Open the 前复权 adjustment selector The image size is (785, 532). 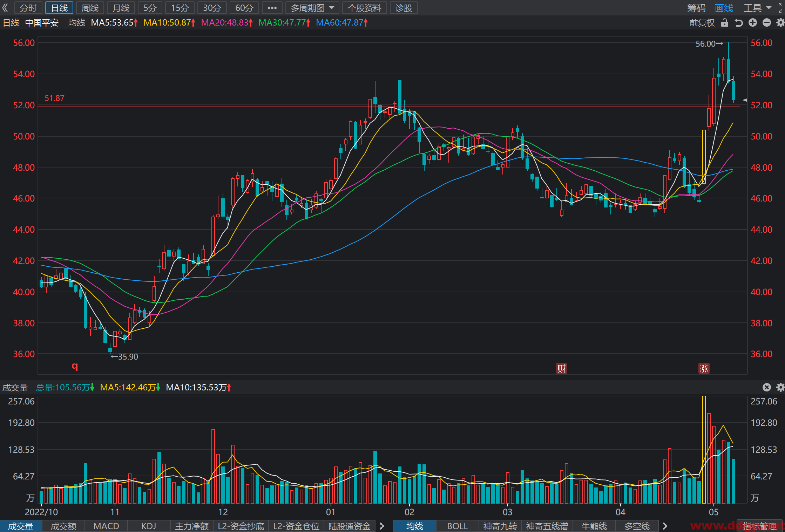pyautogui.click(x=702, y=23)
